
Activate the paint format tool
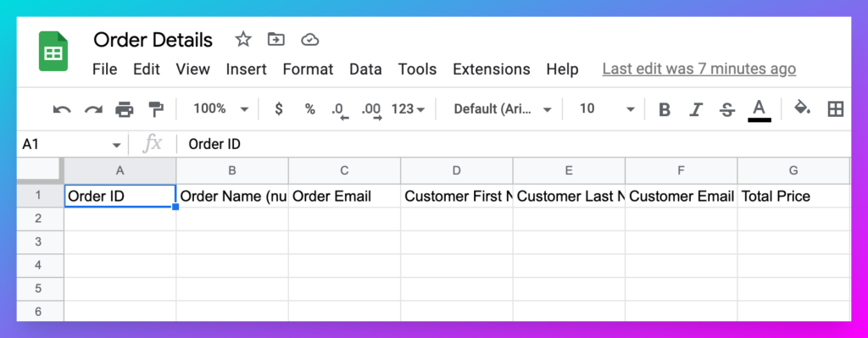coord(156,109)
